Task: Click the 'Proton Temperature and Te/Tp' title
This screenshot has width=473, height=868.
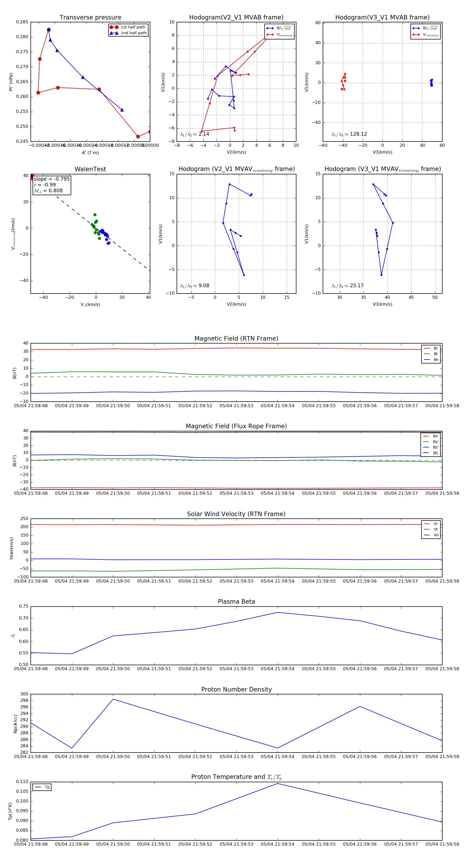Action: click(x=236, y=777)
